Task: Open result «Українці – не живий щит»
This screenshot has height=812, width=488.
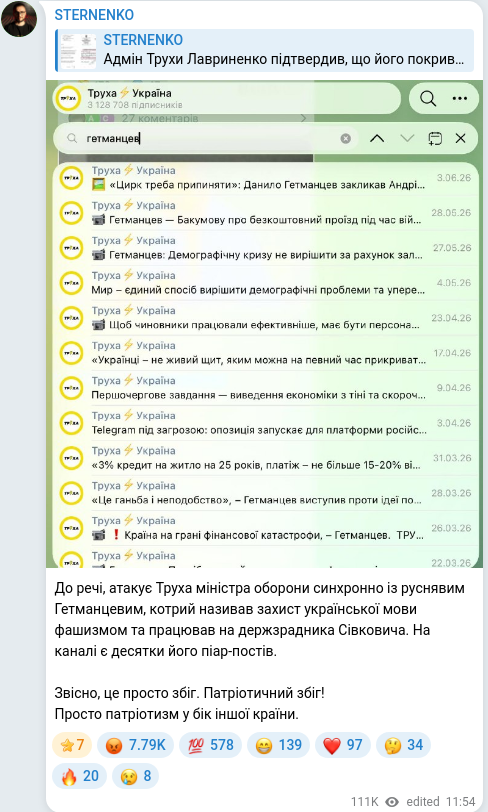Action: coord(266,353)
